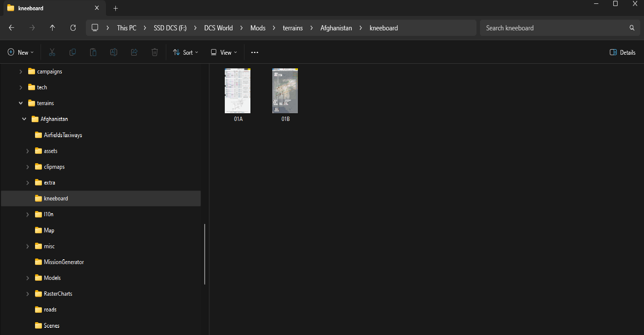The width and height of the screenshot is (644, 335).
Task: Click the Paste clipboard icon
Action: (93, 52)
